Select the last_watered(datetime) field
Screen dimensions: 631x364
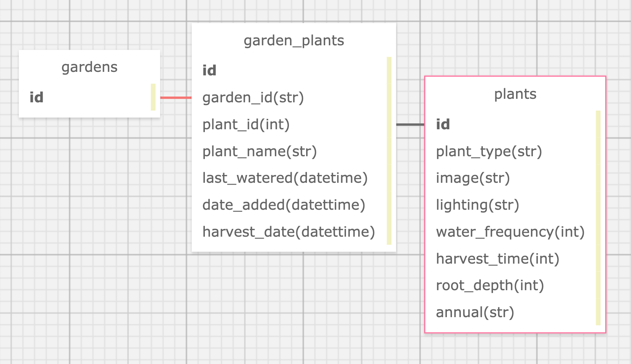click(285, 178)
